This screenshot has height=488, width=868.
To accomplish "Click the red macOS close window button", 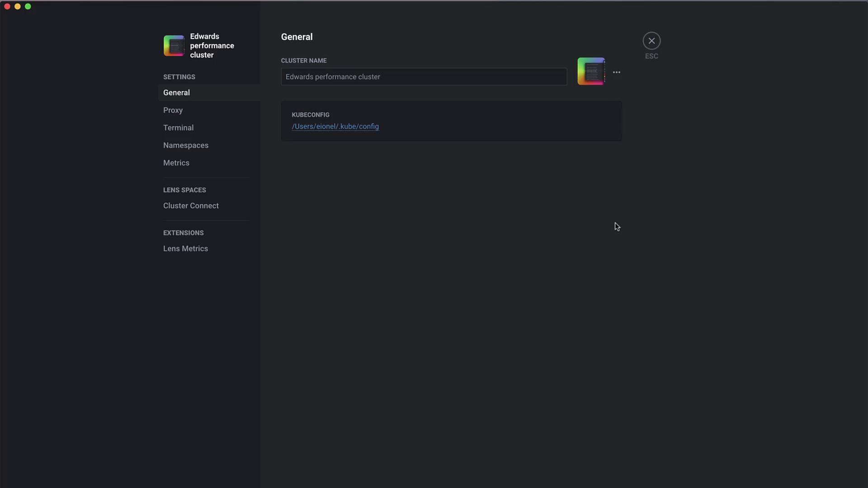I will click(x=7, y=6).
